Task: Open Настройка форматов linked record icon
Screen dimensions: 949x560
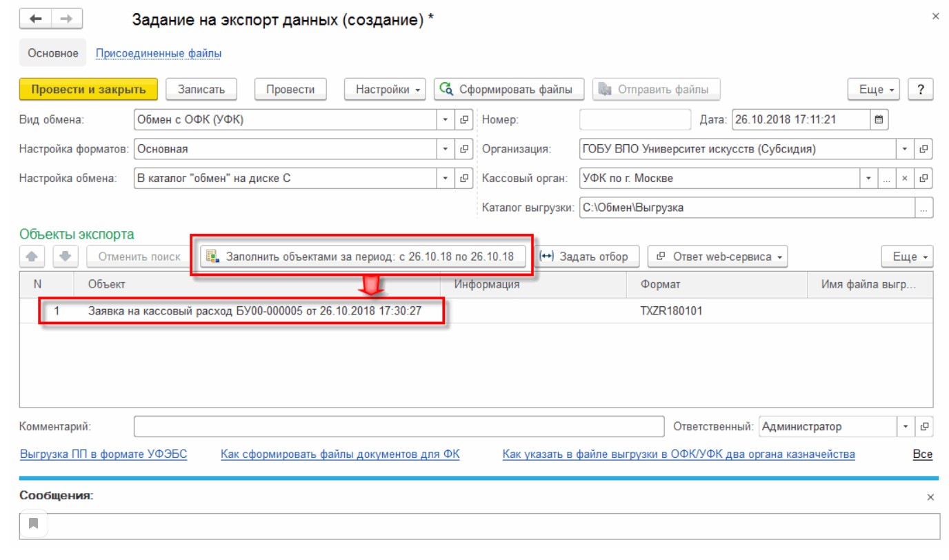Action: (x=464, y=149)
